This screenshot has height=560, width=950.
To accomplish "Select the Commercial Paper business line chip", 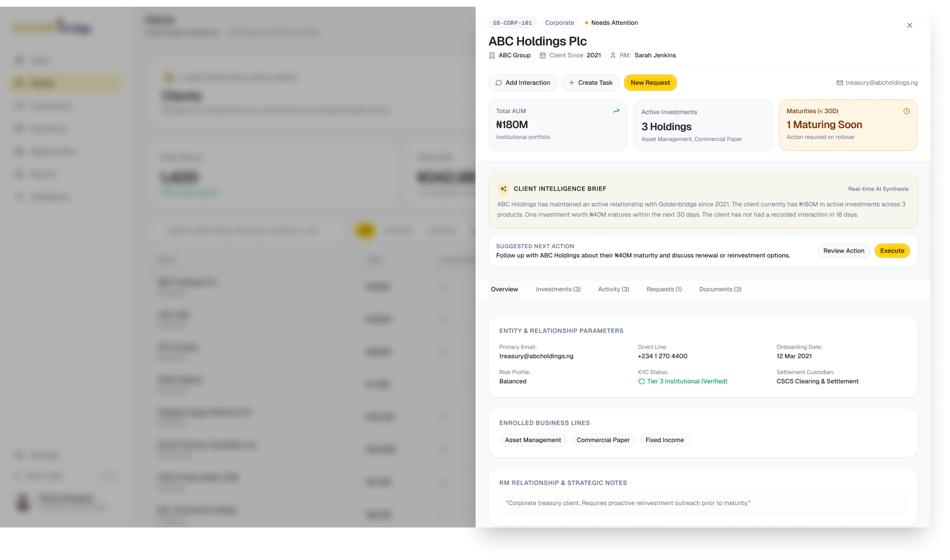I will 603,440.
